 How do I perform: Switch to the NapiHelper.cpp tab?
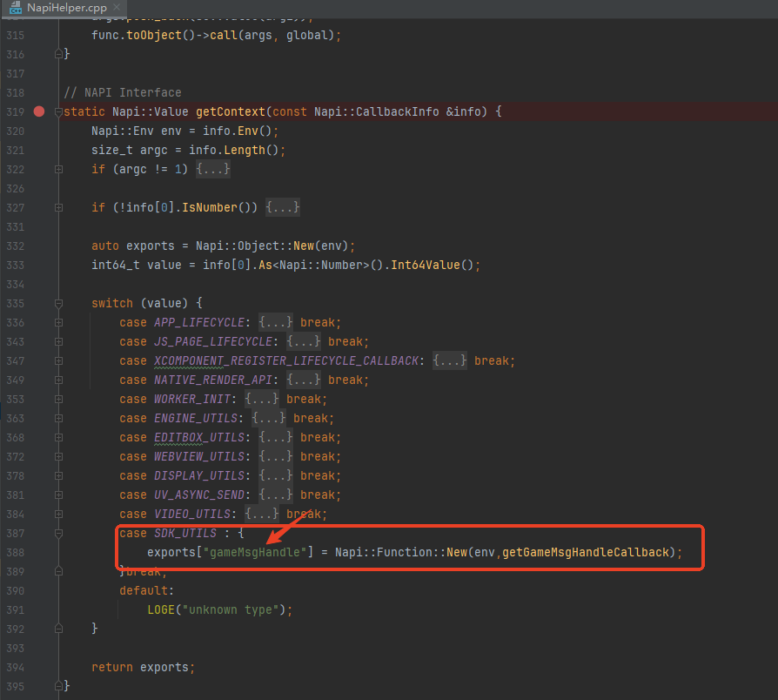point(66,8)
